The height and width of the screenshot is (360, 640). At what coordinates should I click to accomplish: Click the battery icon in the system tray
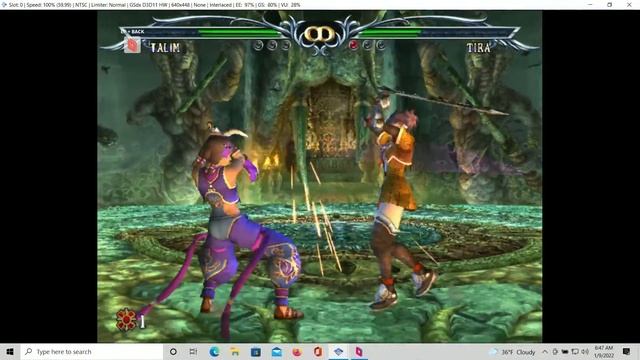[565, 351]
